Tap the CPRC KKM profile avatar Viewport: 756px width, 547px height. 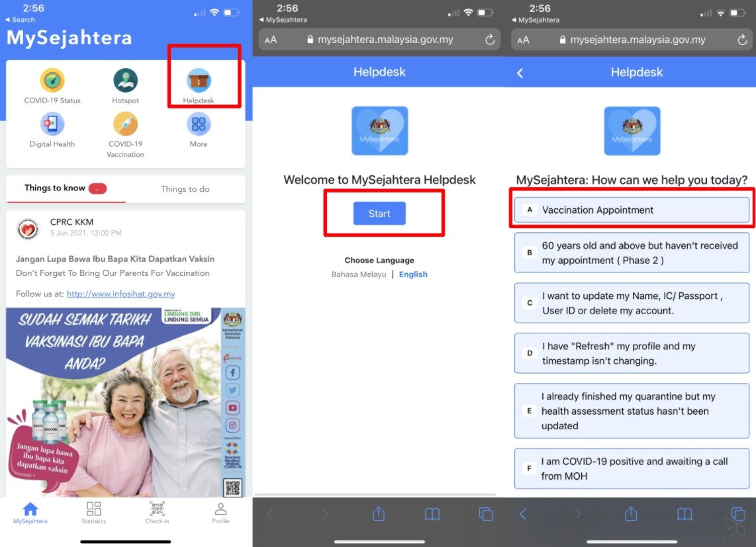pyautogui.click(x=28, y=229)
